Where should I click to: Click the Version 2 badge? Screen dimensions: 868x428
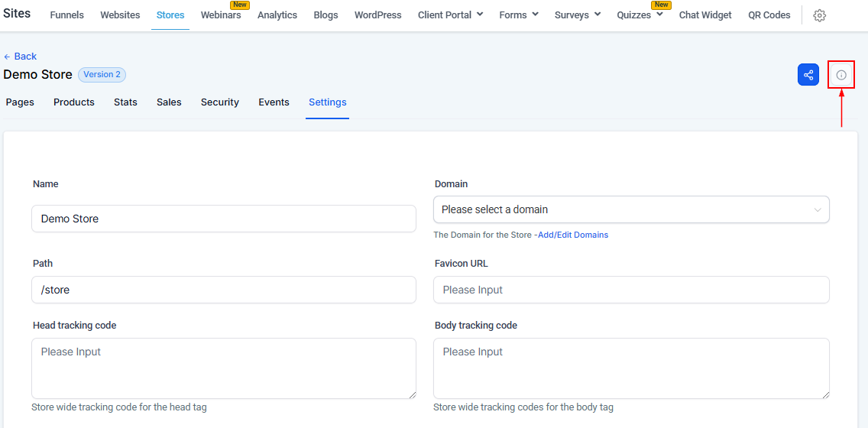[102, 75]
